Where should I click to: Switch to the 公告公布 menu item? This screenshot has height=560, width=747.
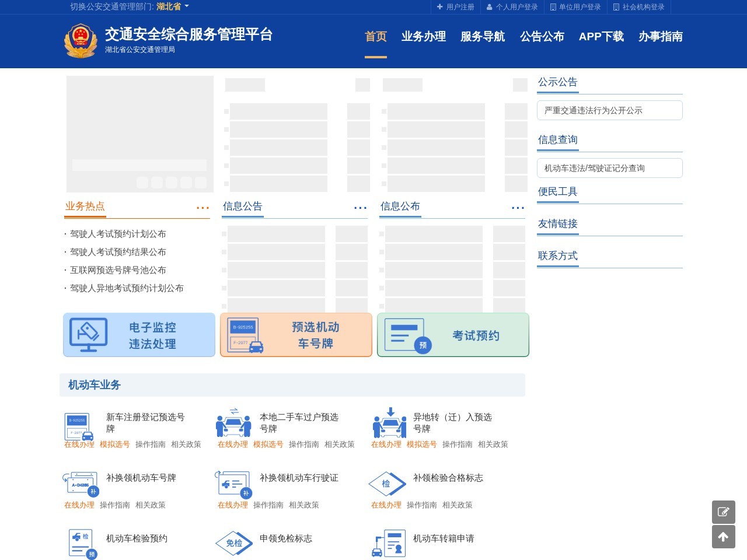[542, 37]
